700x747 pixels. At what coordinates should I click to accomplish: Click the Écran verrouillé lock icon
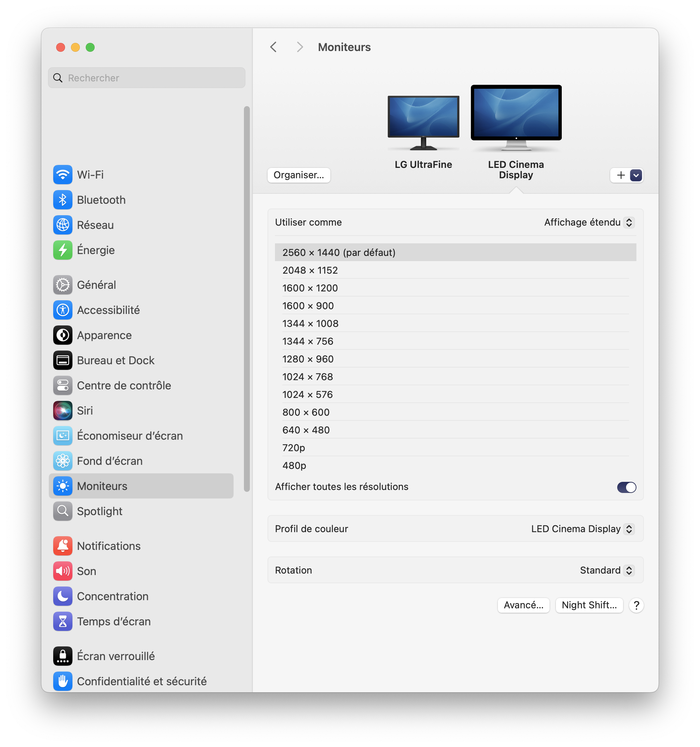pos(63,656)
